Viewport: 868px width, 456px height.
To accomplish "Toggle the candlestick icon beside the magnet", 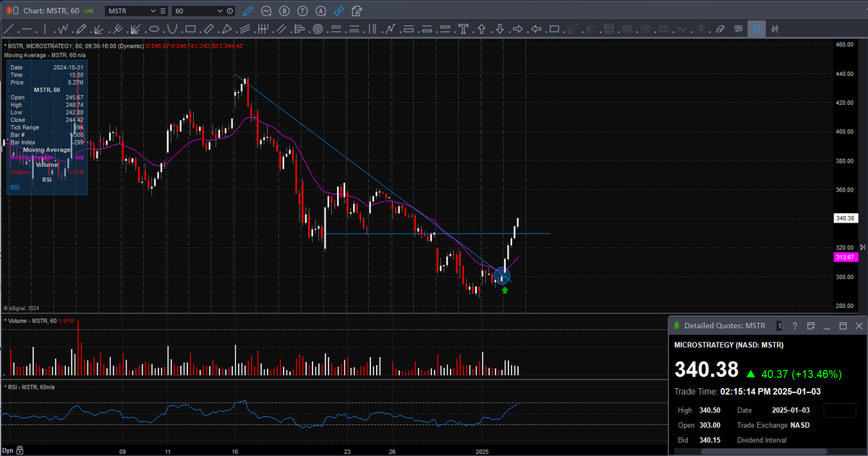I will coord(775,29).
